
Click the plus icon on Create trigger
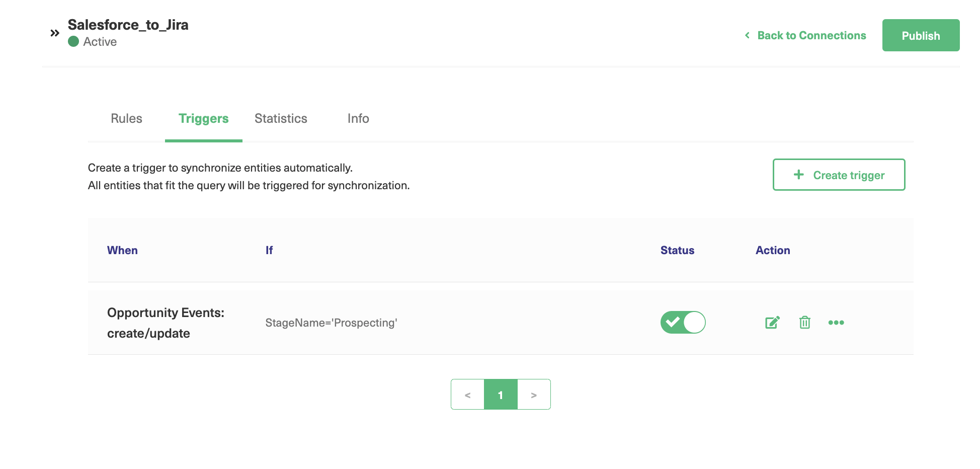798,175
